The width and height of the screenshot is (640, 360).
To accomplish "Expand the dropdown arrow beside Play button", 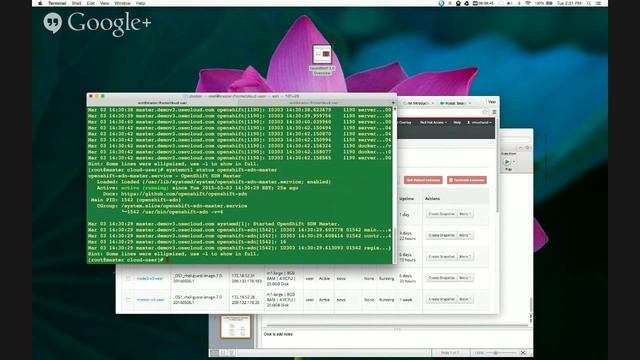I will (514, 162).
